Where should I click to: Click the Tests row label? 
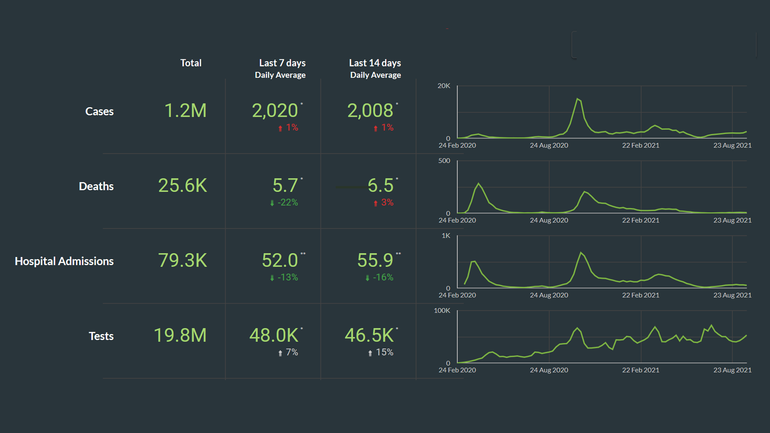pyautogui.click(x=100, y=336)
